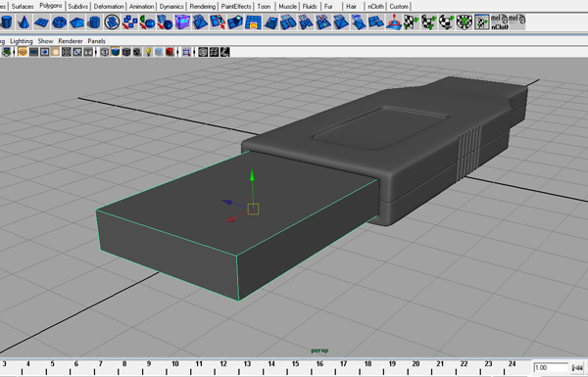Viewport: 588px width, 377px height.
Task: Toggle the field chart icon
Action: point(67,52)
